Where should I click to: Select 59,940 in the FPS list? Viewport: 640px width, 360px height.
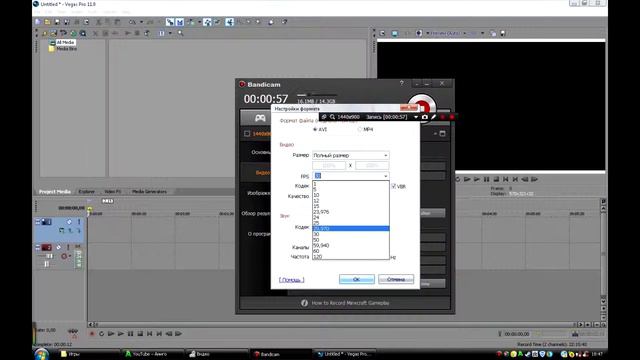[351, 245]
